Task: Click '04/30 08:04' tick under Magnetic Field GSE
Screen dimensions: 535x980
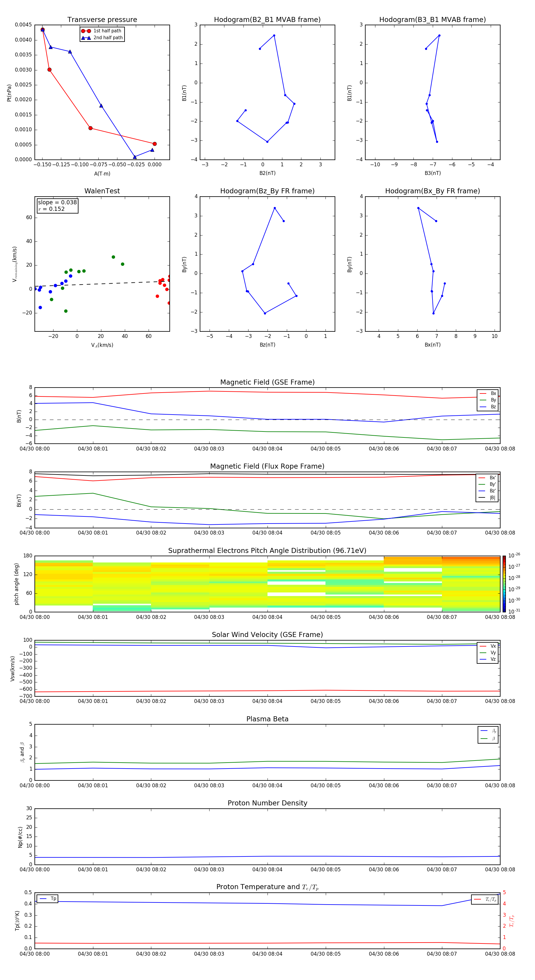Action: point(267,449)
